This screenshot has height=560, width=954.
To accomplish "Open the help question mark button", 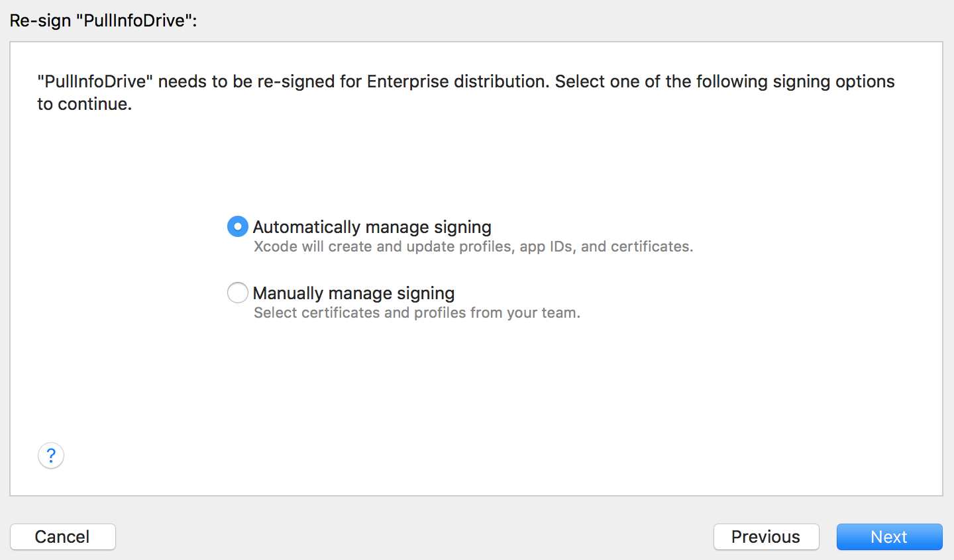I will pos(51,455).
